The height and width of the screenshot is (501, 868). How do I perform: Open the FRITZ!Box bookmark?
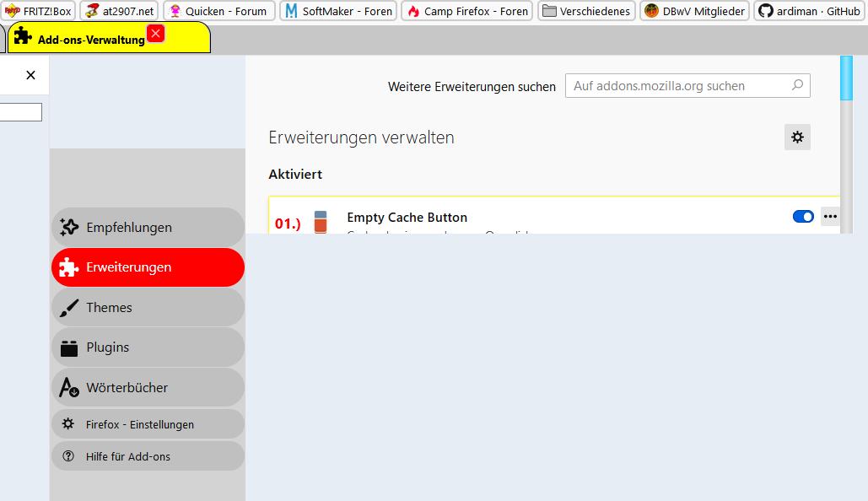click(38, 10)
